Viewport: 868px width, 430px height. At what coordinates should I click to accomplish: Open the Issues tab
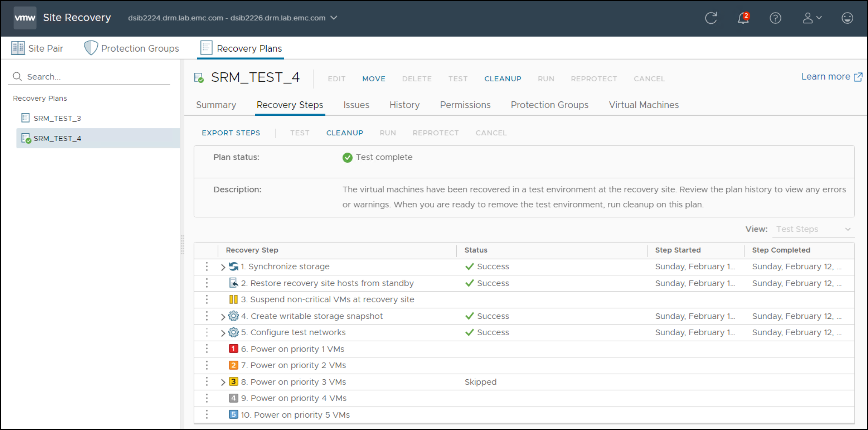(356, 105)
